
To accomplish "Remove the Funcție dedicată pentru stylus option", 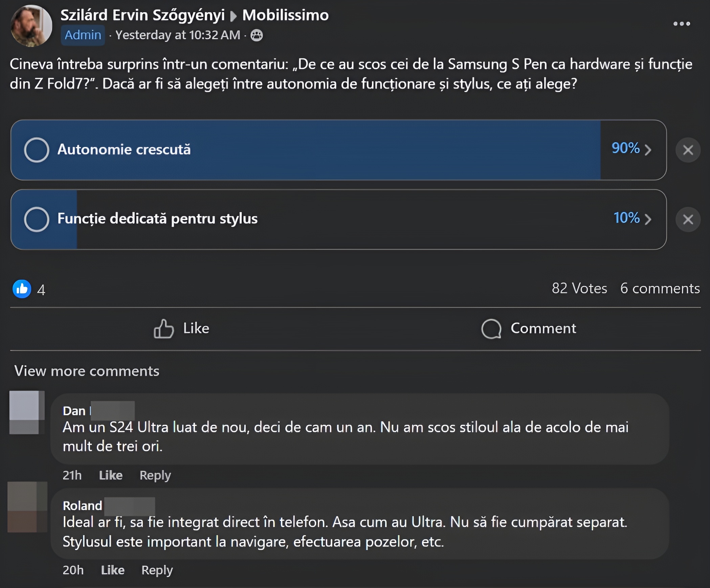I will 688,220.
